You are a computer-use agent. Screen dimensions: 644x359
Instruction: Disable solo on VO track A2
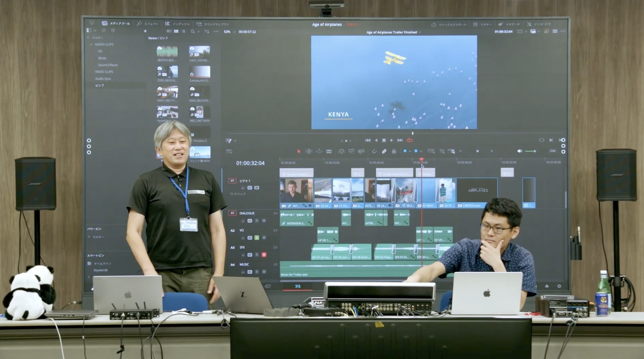pos(257,238)
